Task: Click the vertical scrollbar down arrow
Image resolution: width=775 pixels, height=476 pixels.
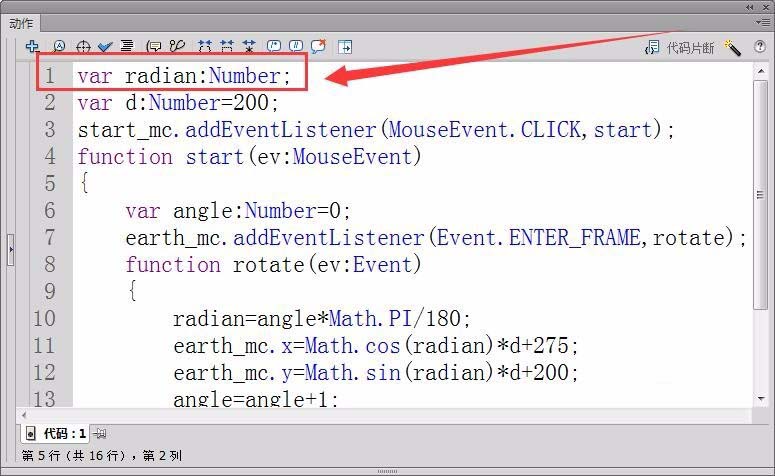Action: (761, 398)
